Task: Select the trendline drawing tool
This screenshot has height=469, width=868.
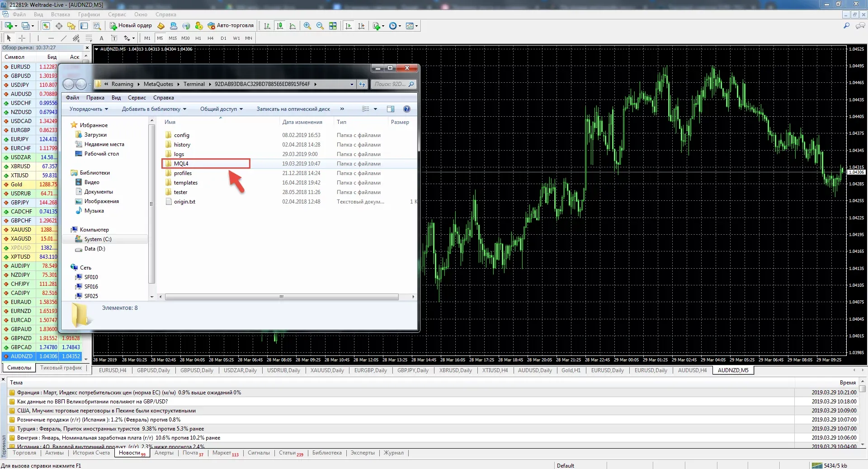Action: point(64,38)
